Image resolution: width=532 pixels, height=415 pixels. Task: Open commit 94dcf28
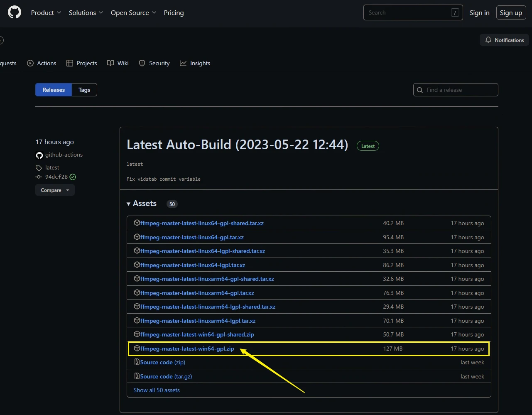click(x=56, y=177)
